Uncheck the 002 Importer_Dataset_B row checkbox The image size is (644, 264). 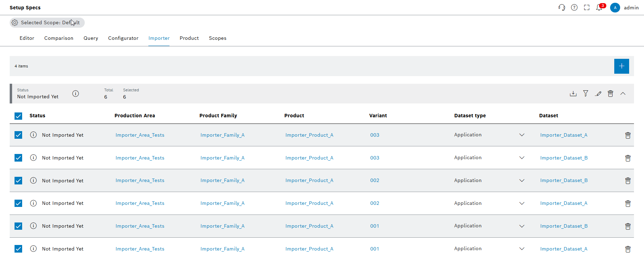[x=18, y=181]
